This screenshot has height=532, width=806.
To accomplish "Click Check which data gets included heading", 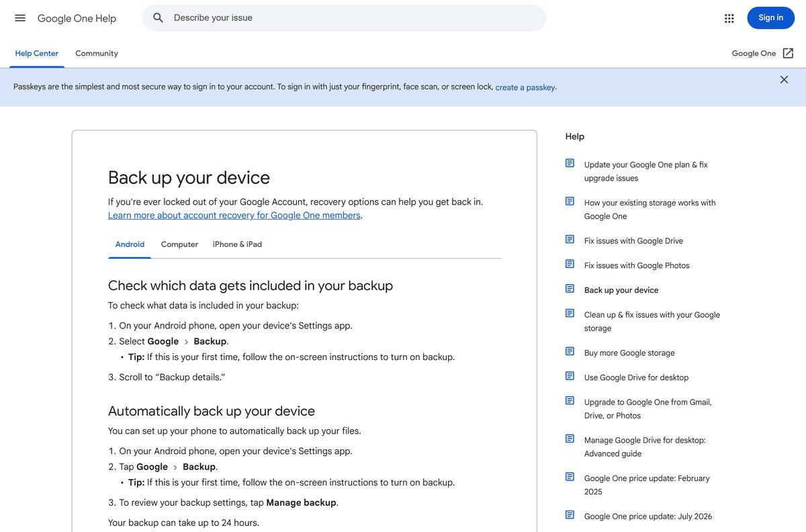I will coord(251,285).
